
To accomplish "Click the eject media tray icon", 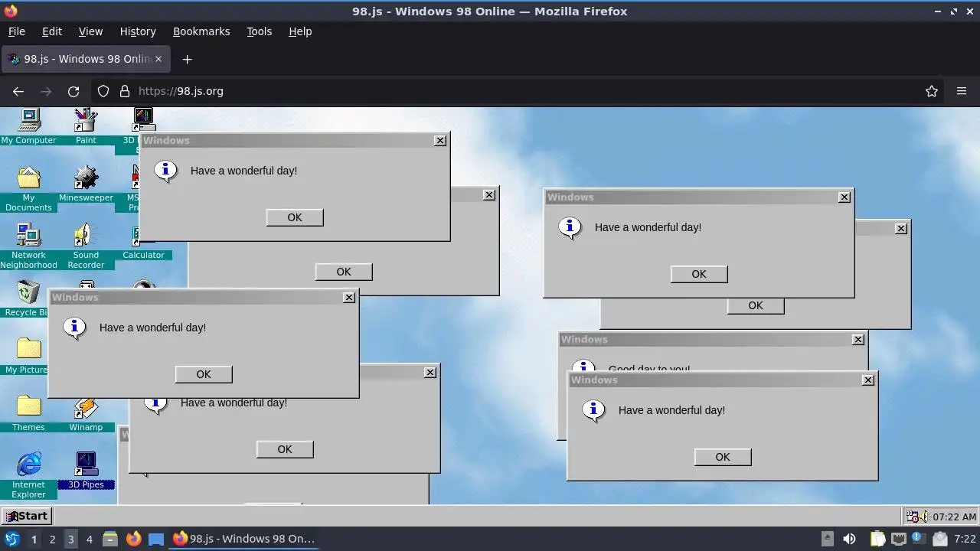I will click(x=828, y=539).
